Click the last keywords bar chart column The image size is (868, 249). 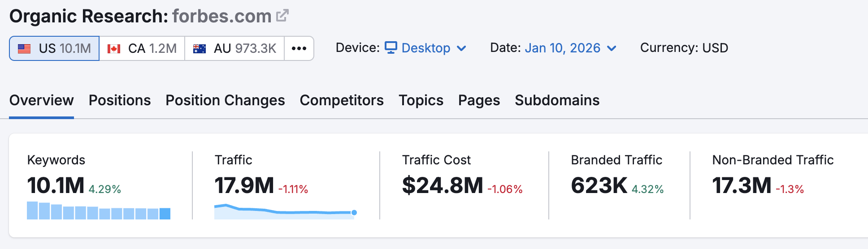tap(165, 214)
